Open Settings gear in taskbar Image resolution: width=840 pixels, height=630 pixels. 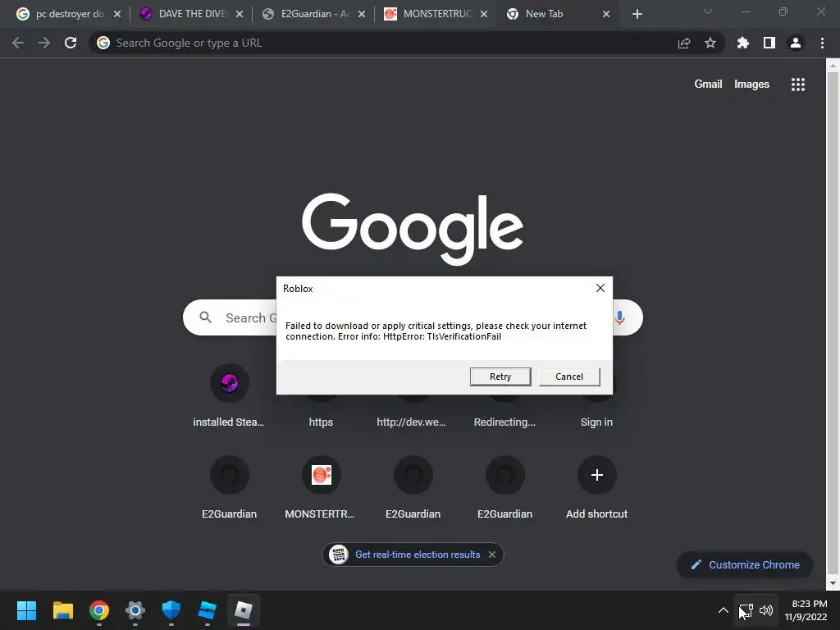(x=135, y=610)
